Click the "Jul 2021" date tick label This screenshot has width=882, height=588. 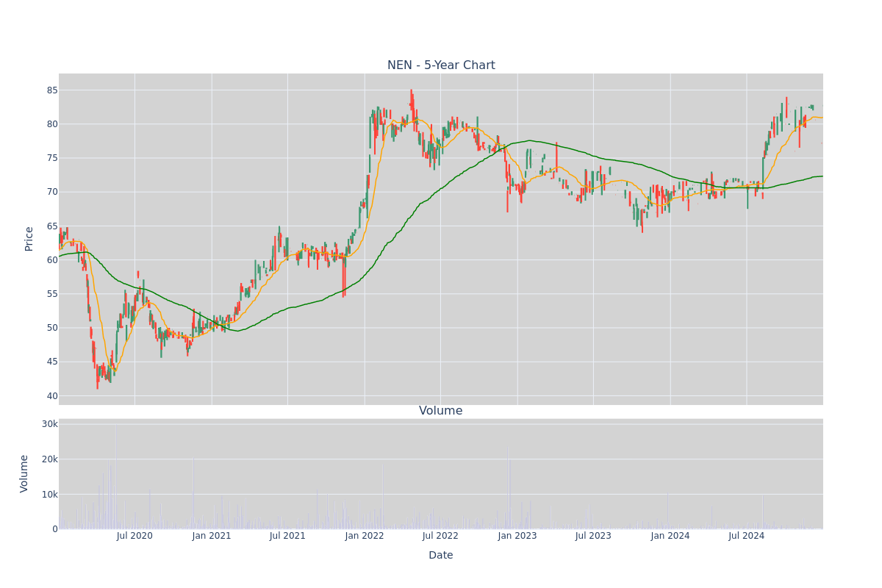pyautogui.click(x=287, y=536)
